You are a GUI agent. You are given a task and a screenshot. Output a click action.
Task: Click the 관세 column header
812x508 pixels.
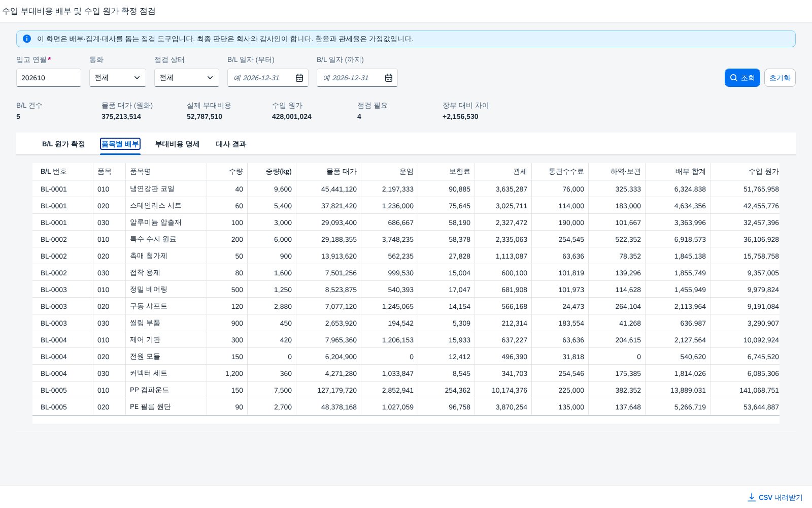point(503,172)
